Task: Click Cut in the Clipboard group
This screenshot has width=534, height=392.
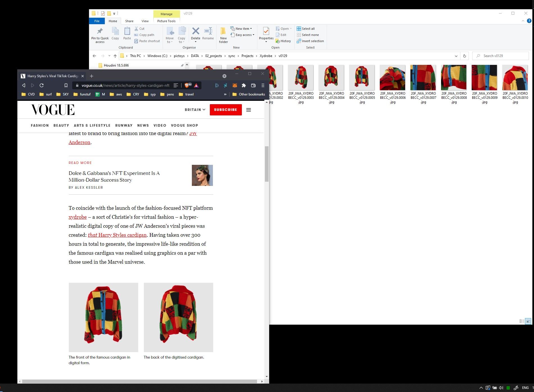Action: (x=139, y=29)
